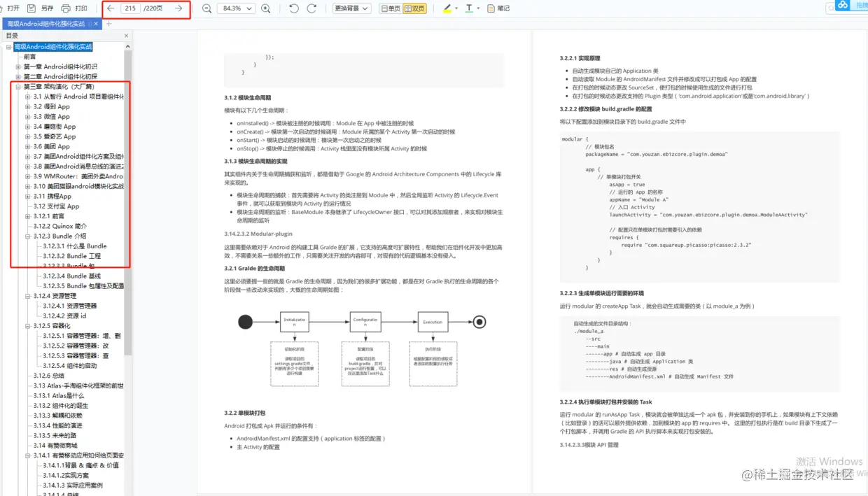
Task: Collapse the root 高级Android组件化强化实战 node
Action: pyautogui.click(x=8, y=47)
